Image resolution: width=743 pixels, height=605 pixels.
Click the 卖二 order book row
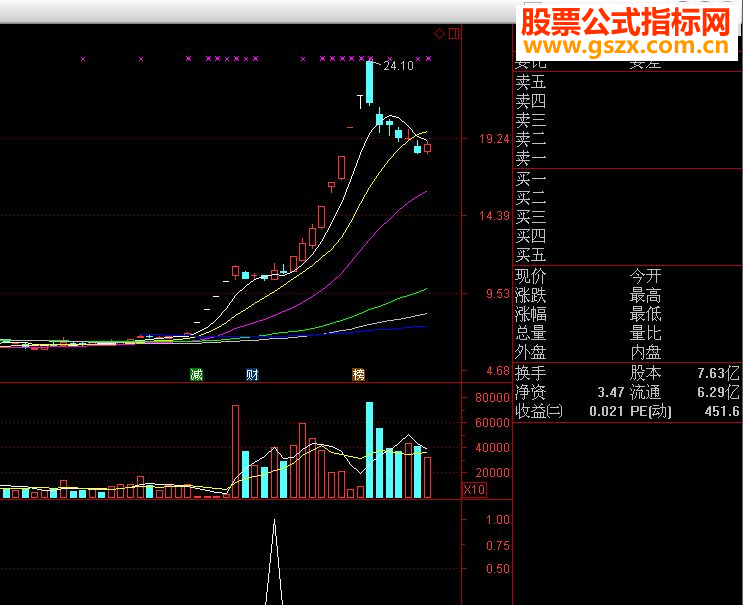click(x=627, y=139)
